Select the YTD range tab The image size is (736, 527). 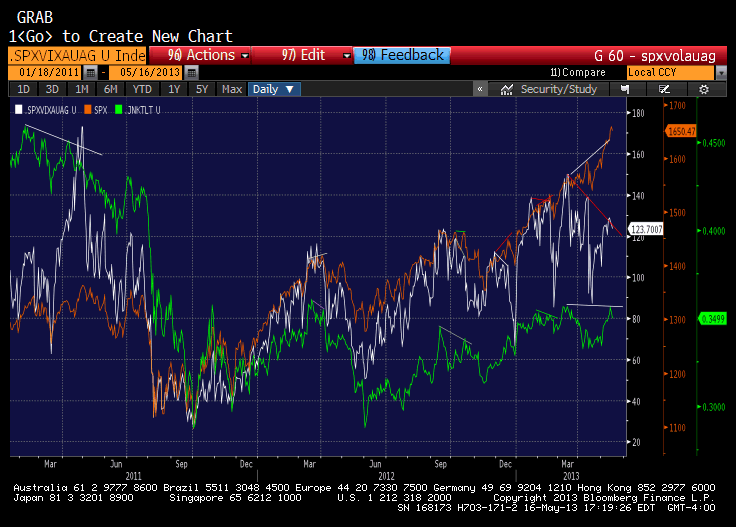point(142,89)
